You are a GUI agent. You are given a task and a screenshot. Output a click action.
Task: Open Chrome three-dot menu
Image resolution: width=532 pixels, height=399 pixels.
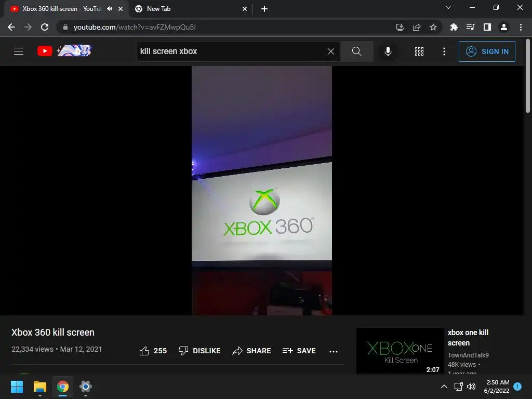pyautogui.click(x=521, y=27)
